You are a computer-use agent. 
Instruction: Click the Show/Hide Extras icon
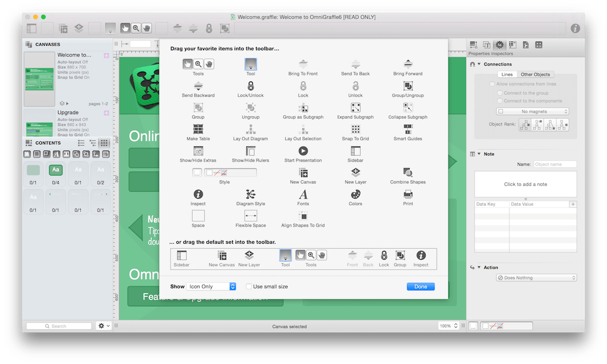coord(198,151)
